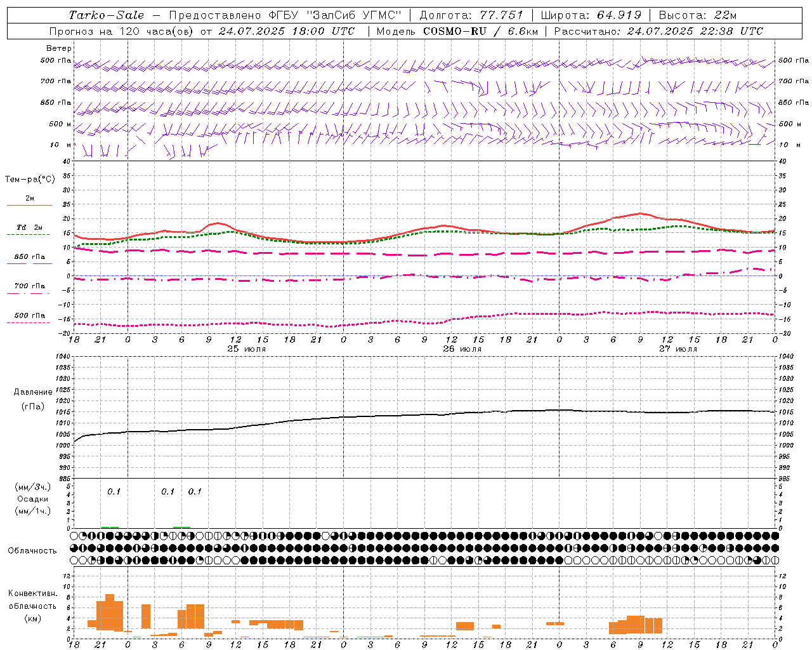Click the 850 гПа temperature legend dashed line

coord(29,263)
